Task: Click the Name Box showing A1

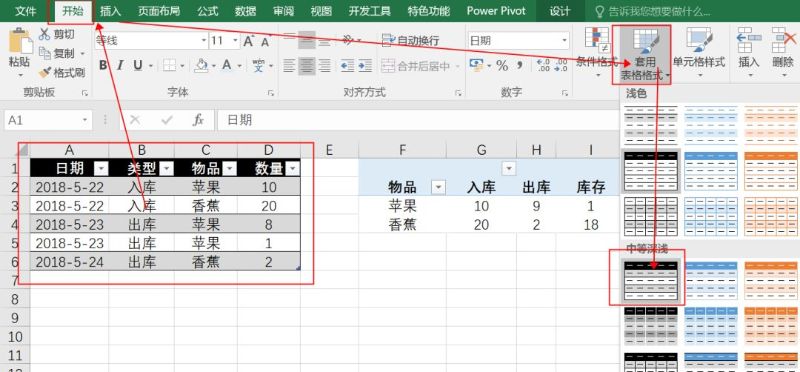Action: click(47, 120)
